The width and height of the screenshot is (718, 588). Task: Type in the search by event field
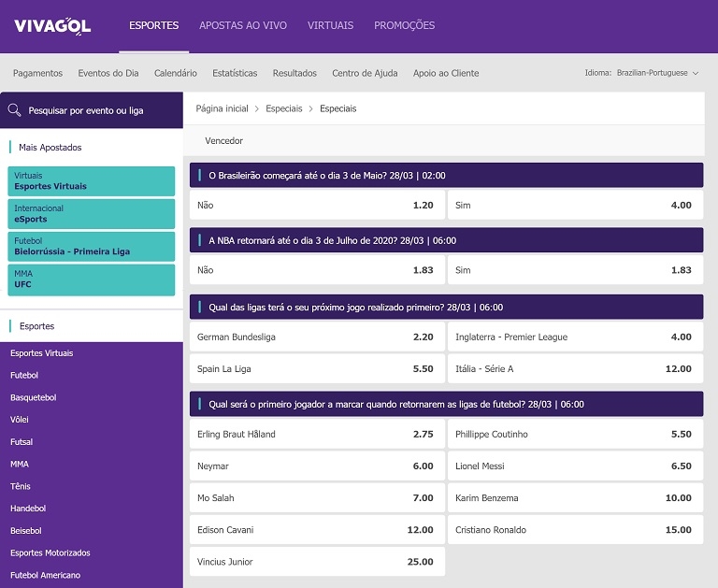coord(98,110)
